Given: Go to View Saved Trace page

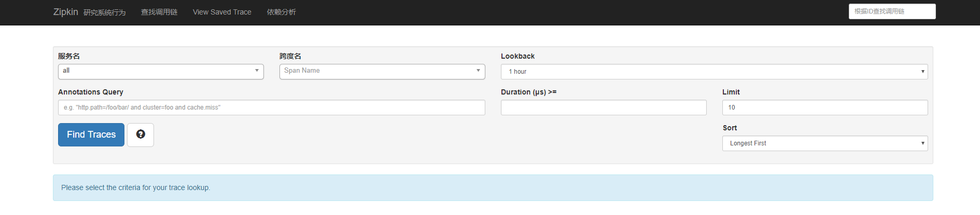Looking at the screenshot, I should [x=222, y=12].
